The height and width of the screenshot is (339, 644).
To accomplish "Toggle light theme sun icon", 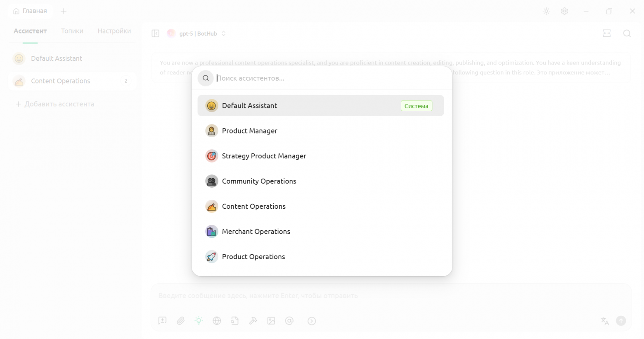I will [547, 11].
